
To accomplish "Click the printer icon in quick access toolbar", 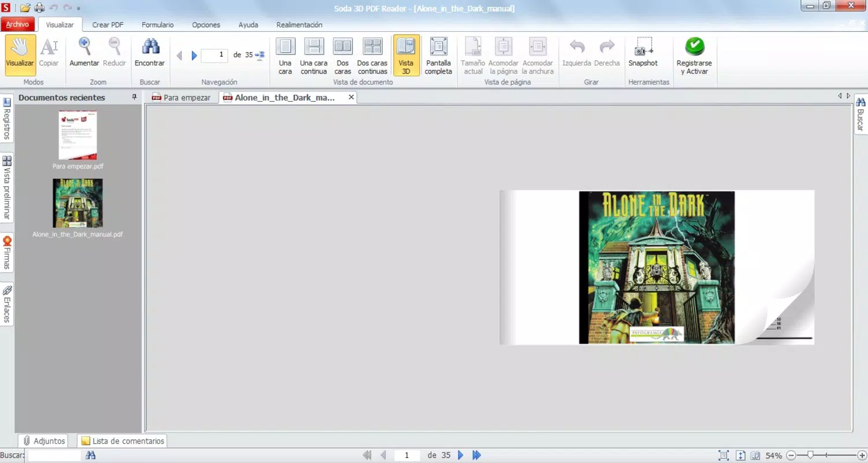I will point(39,8).
